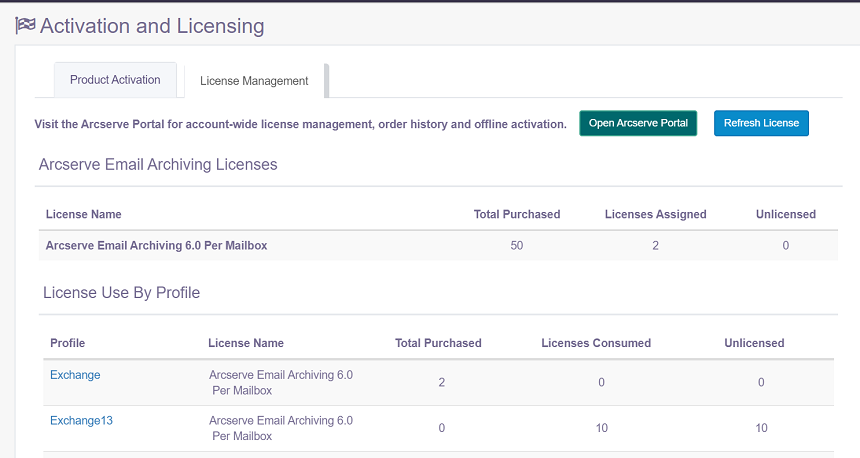Open Arcserve Portal button
The height and width of the screenshot is (458, 860).
point(638,123)
